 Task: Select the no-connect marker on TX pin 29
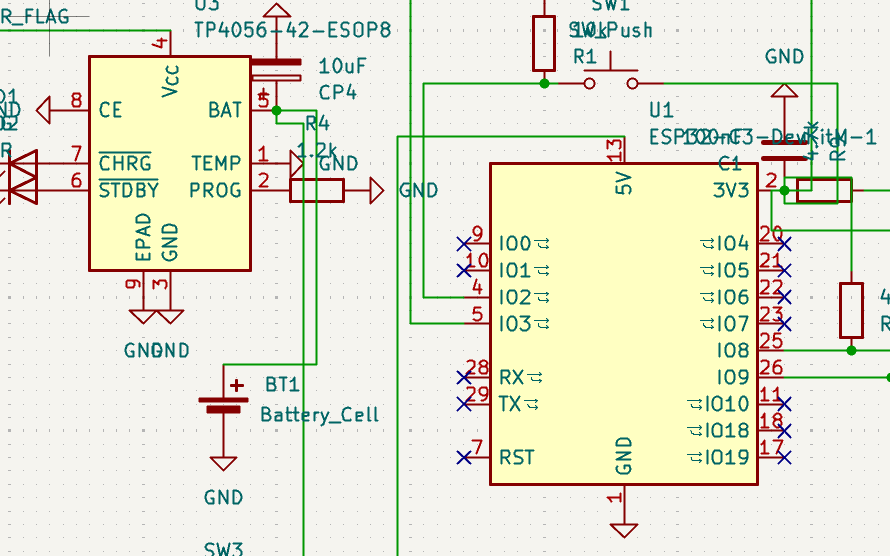tap(464, 404)
